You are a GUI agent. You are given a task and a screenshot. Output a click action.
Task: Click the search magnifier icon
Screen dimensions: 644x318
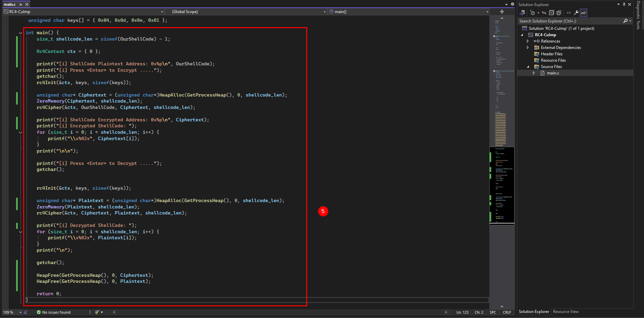click(625, 21)
